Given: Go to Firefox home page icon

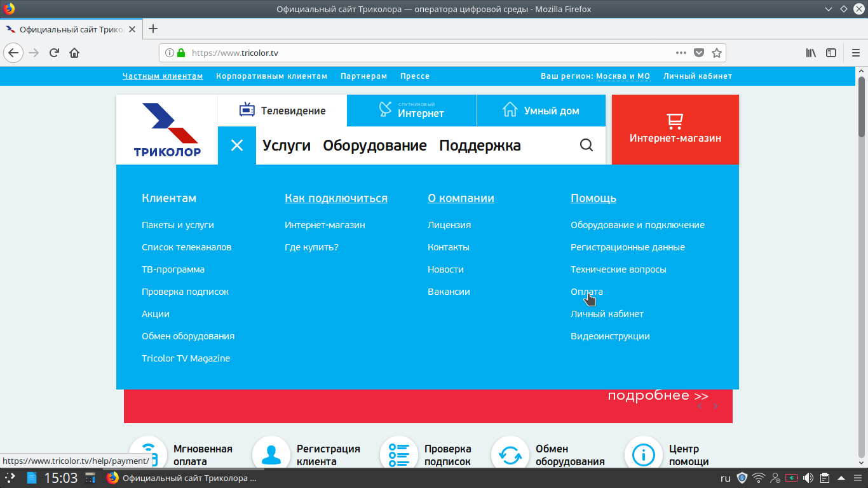Looking at the screenshot, I should 74,53.
